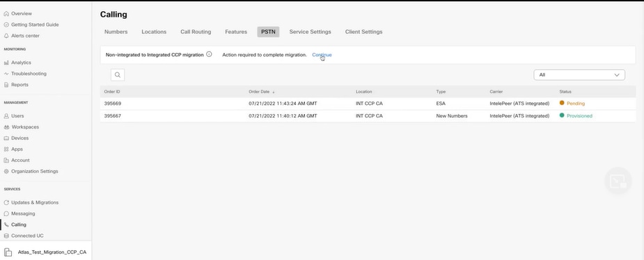Click New Numbers type cell
Image resolution: width=644 pixels, height=260 pixels.
[452, 115]
